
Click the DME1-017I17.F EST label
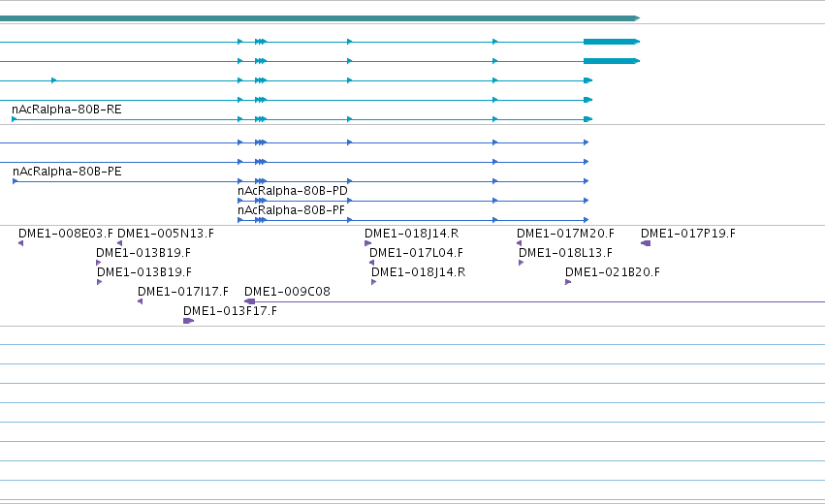(182, 292)
